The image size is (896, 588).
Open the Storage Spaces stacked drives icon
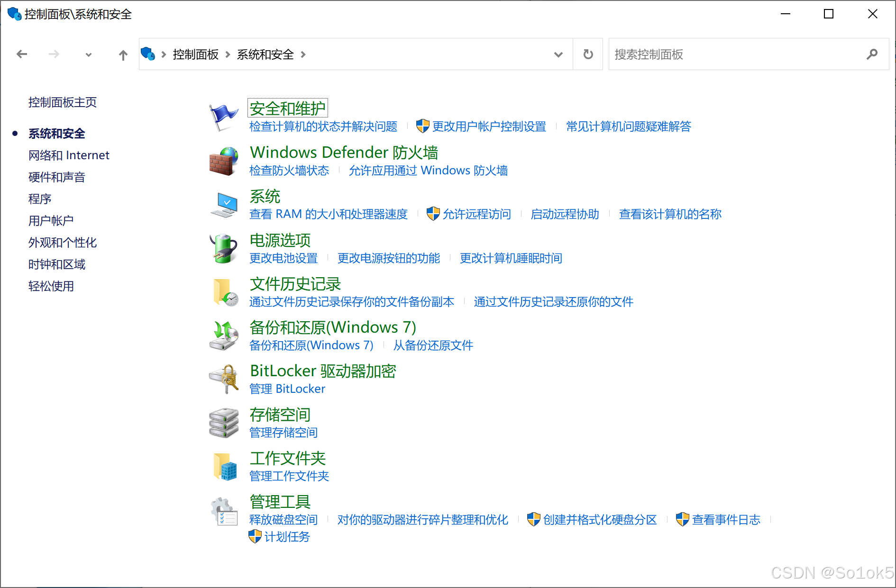click(x=224, y=423)
